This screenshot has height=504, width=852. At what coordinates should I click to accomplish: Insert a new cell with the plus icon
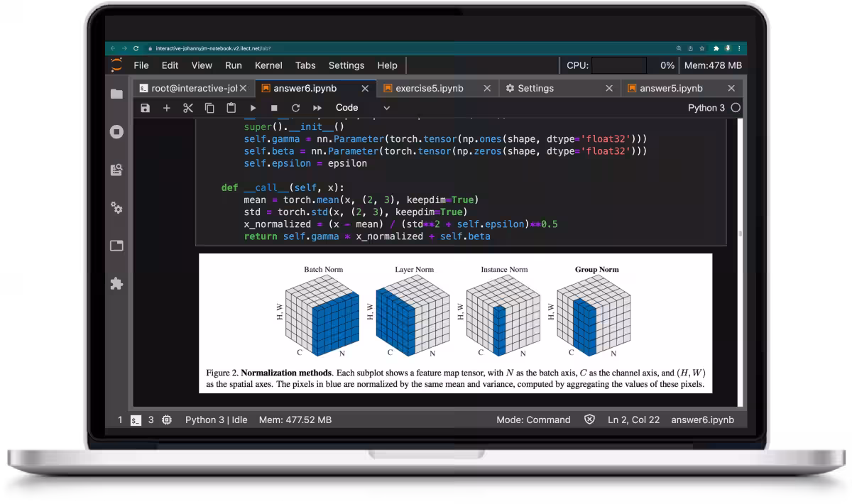[x=167, y=108]
